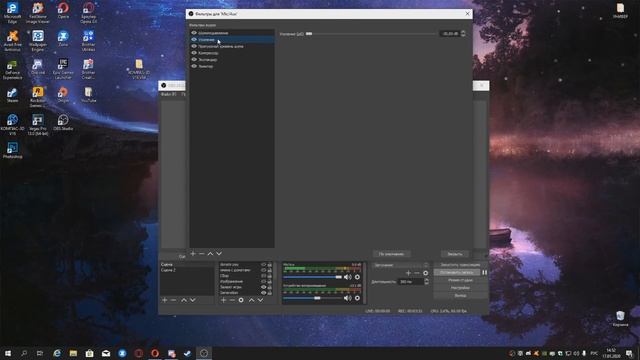Click Режим студии button
The image size is (640, 360).
click(x=460, y=280)
